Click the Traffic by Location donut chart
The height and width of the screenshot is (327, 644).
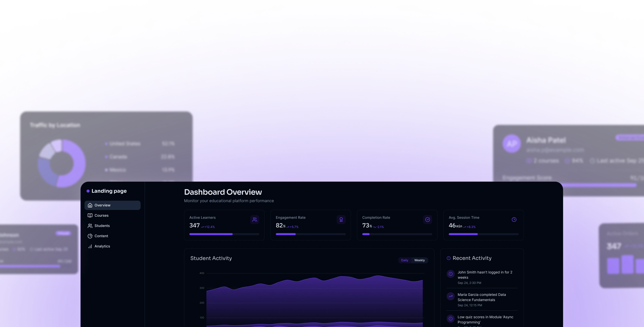pos(62,163)
